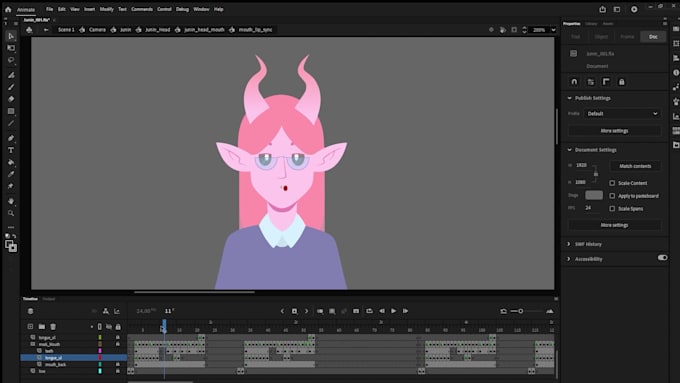
Task: Expand the Accessibility section
Action: click(x=569, y=259)
